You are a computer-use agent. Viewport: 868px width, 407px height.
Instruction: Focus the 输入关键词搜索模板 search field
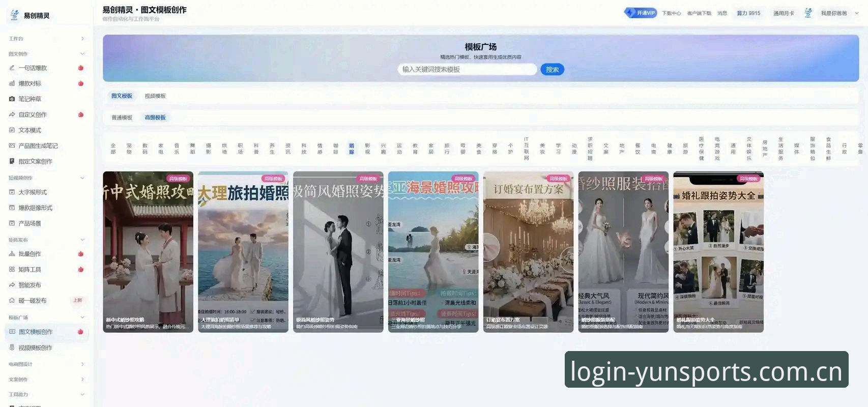[467, 69]
